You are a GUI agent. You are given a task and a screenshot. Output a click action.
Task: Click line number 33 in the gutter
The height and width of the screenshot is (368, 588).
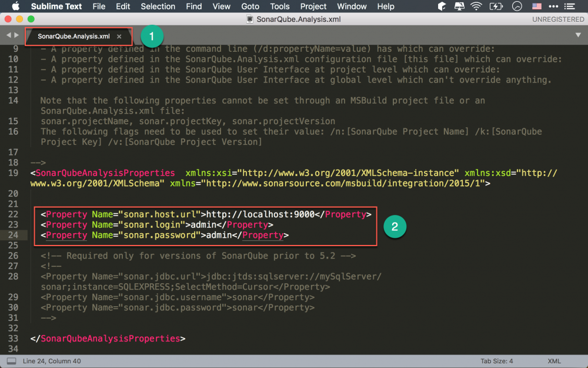pos(13,339)
